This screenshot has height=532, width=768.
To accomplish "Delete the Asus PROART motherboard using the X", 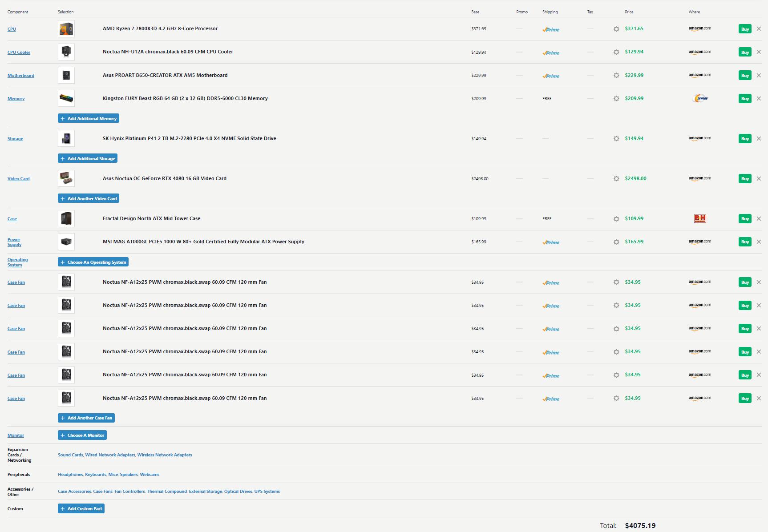I will point(759,75).
